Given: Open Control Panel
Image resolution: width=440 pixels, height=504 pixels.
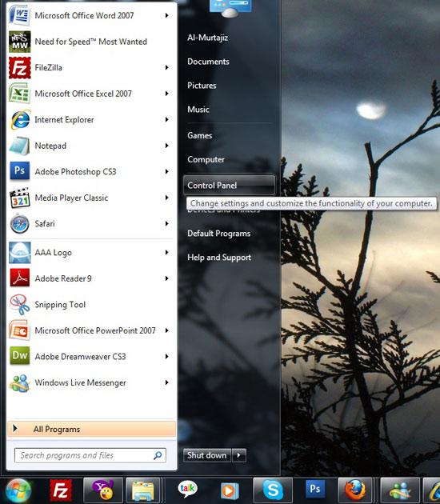Looking at the screenshot, I should coord(229,186).
